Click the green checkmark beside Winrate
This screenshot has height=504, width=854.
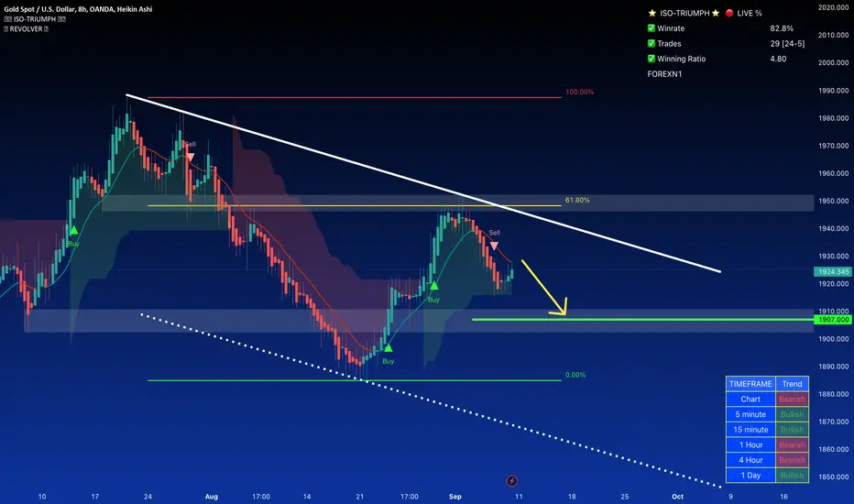click(651, 28)
